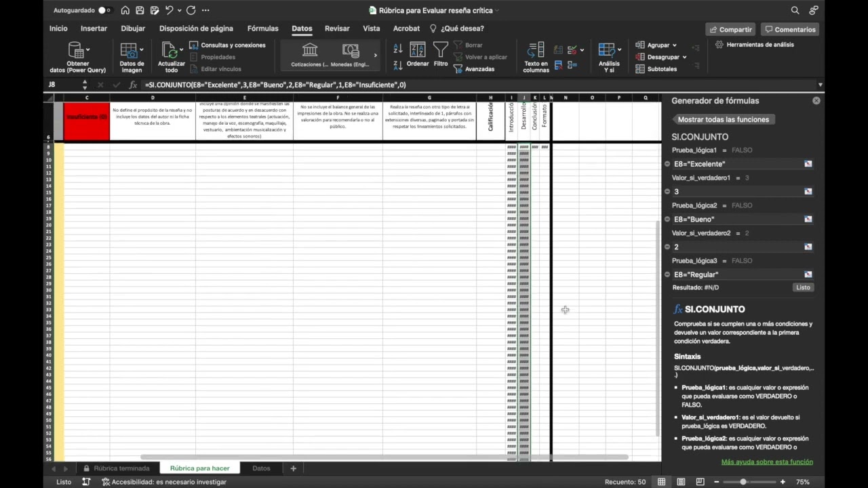The image size is (868, 488).
Task: Expand the data types gallery arrow
Action: (x=375, y=55)
